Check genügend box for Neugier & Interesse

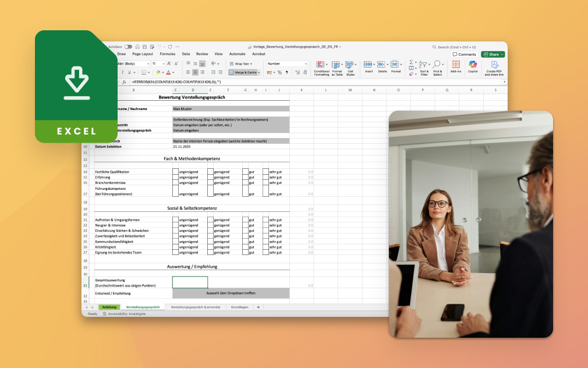pos(210,225)
